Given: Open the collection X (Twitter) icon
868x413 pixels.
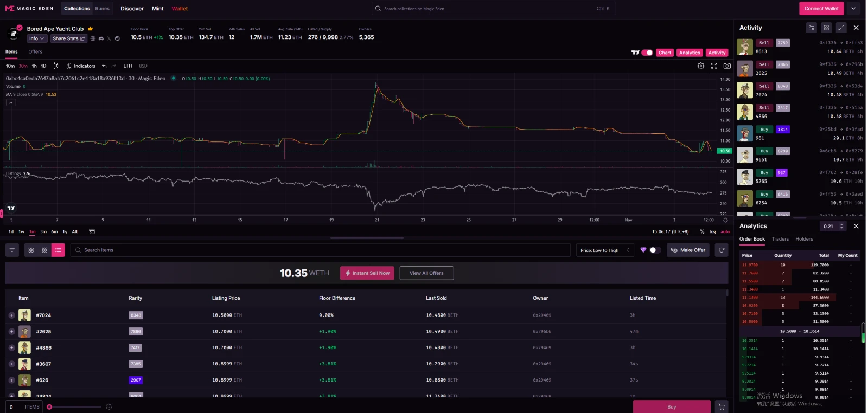Looking at the screenshot, I should coord(109,38).
